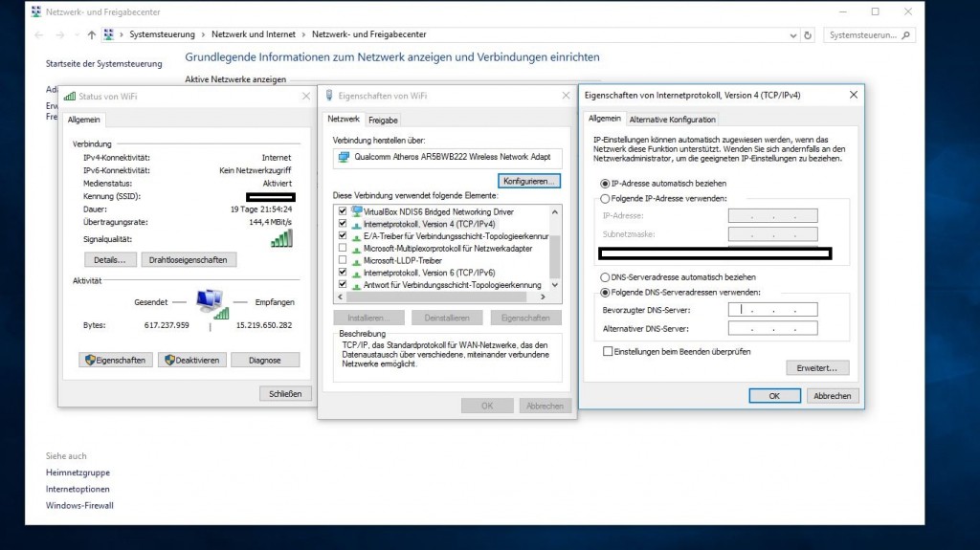This screenshot has height=550, width=980.
Task: Switch to the Freigabe tab
Action: [383, 120]
